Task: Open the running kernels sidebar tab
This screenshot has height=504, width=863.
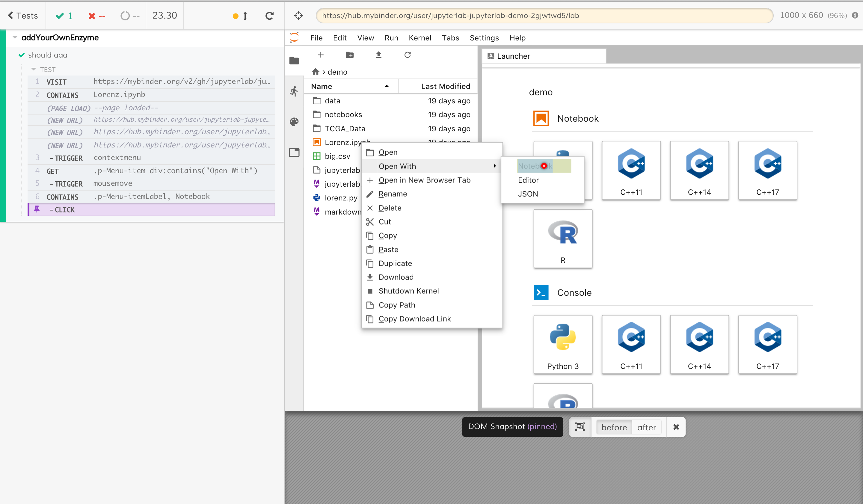Action: [294, 91]
